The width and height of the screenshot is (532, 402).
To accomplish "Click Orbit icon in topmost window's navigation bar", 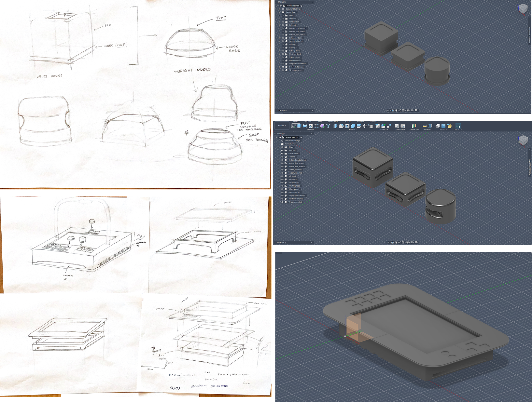I will (388, 110).
